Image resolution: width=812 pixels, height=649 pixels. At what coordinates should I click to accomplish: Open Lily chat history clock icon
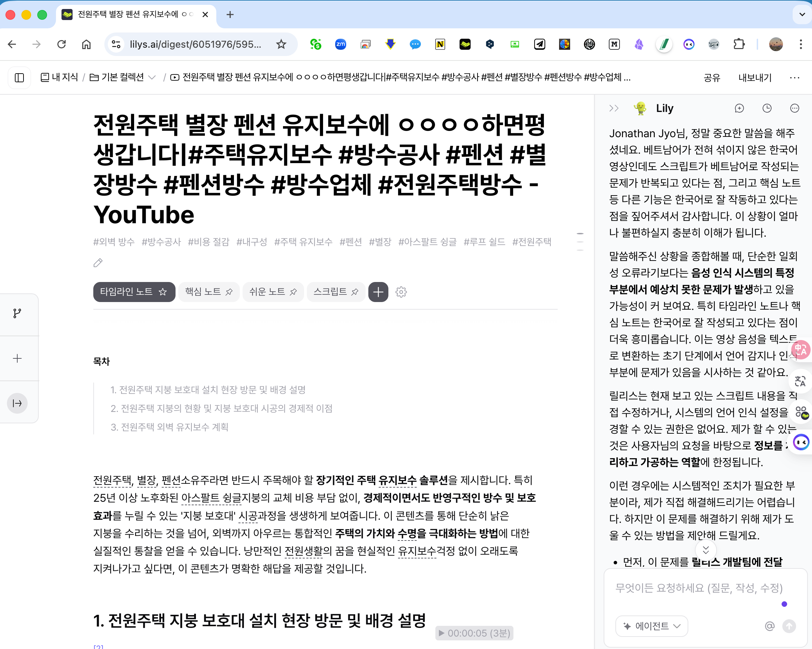coord(767,109)
